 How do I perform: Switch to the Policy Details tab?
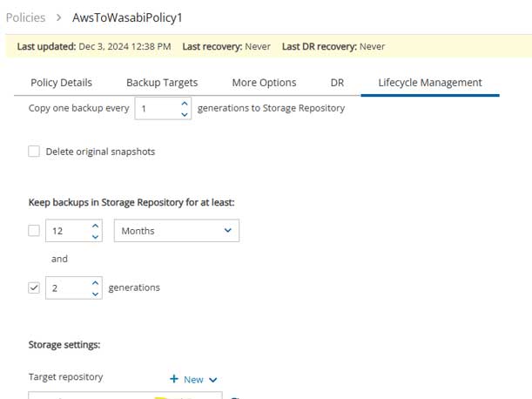61,83
